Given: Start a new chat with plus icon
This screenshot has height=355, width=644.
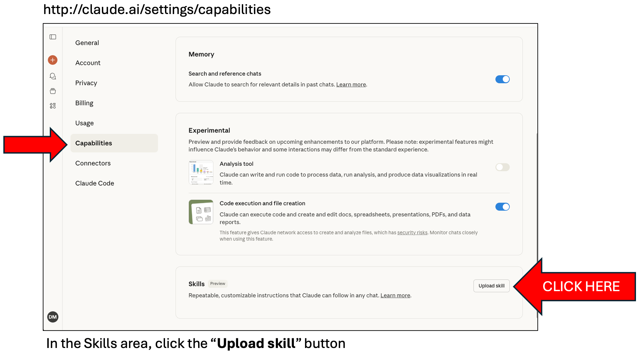Looking at the screenshot, I should pos(53,60).
